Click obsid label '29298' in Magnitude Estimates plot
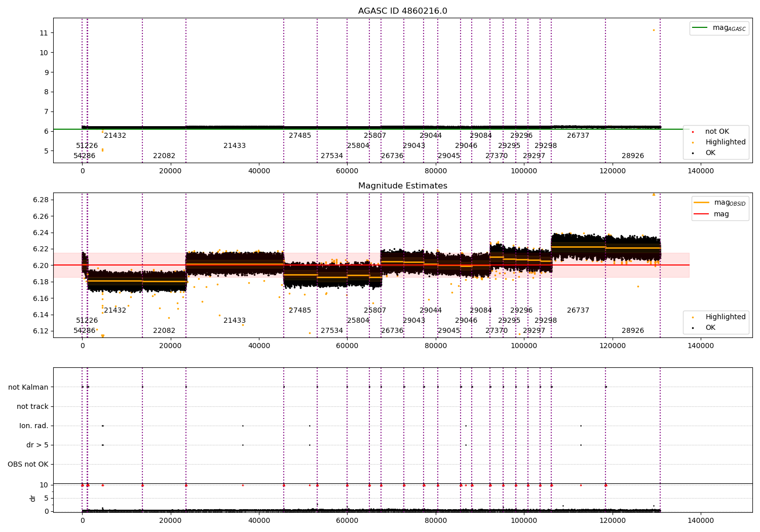The width and height of the screenshot is (760, 532). point(546,321)
